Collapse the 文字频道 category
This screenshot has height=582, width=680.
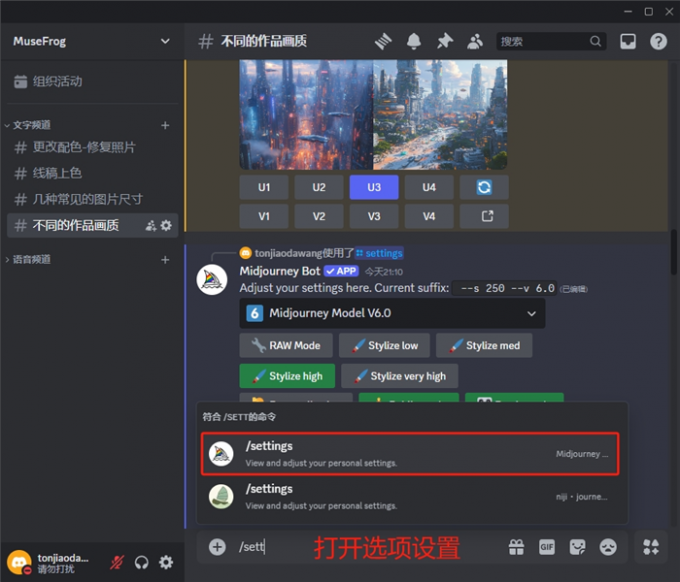[29, 125]
